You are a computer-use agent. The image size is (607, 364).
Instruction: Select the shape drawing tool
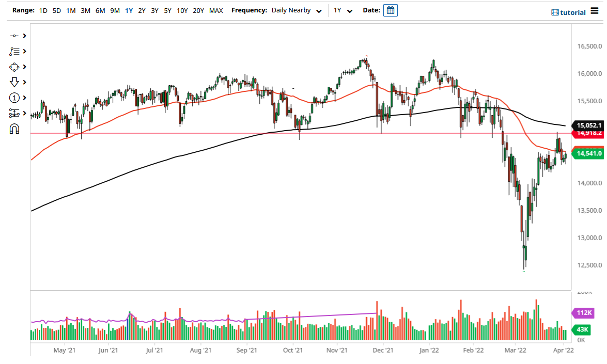14,67
